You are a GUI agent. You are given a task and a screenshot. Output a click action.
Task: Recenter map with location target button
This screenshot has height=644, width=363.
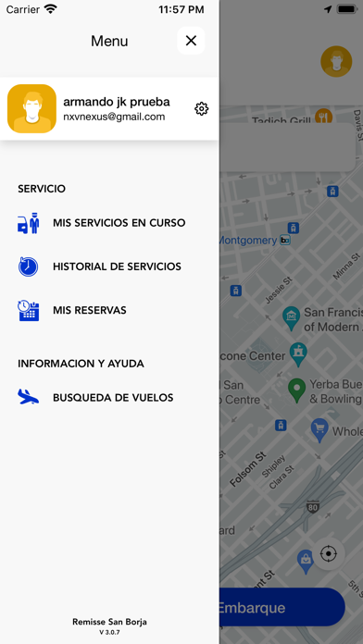pos(329,553)
